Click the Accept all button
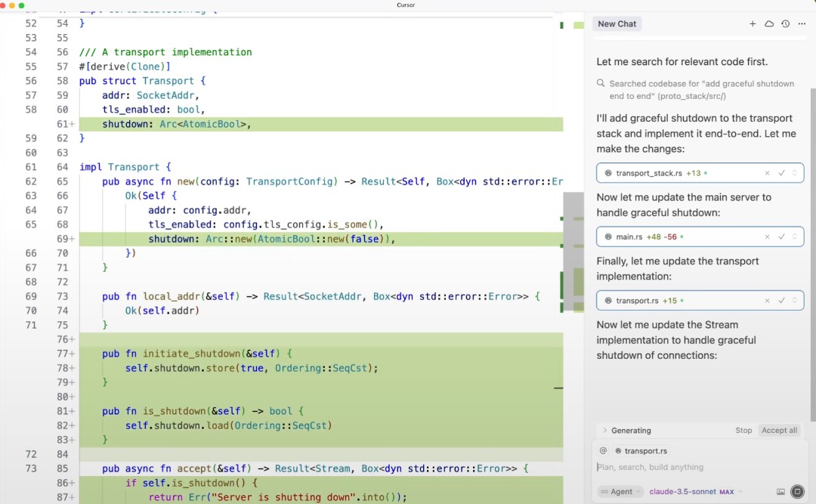Screen dimensions: 816x504 tap(779, 431)
